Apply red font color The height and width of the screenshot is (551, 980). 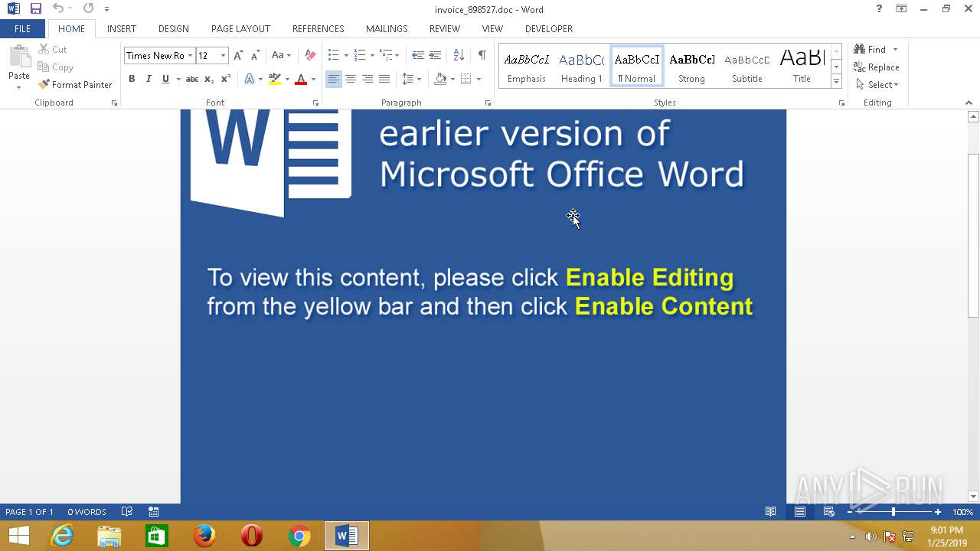click(x=301, y=79)
